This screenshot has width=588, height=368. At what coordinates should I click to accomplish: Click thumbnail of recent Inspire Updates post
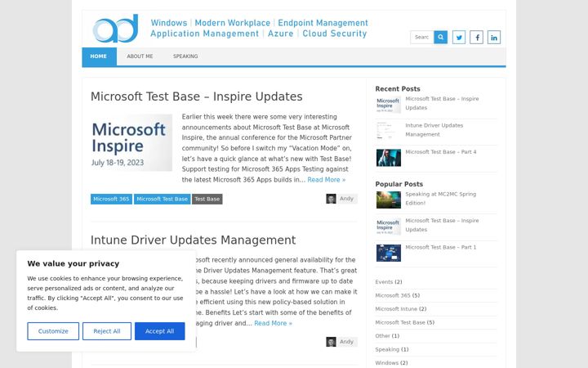(x=389, y=105)
